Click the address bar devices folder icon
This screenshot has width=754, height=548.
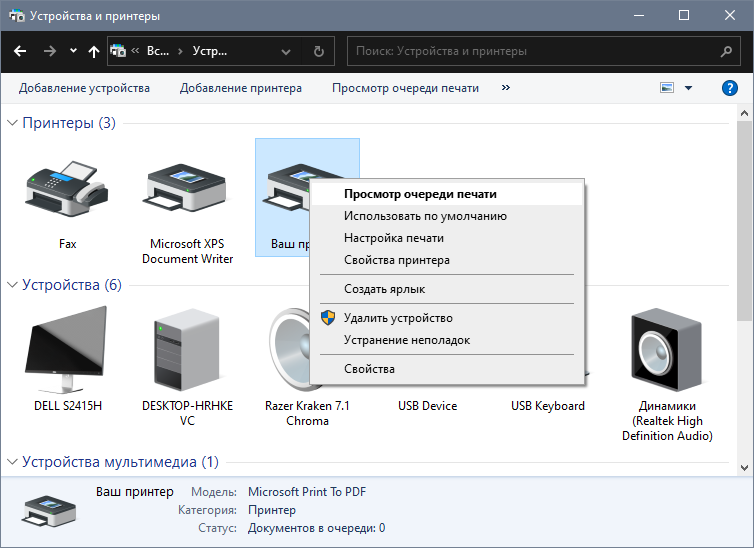(x=118, y=51)
